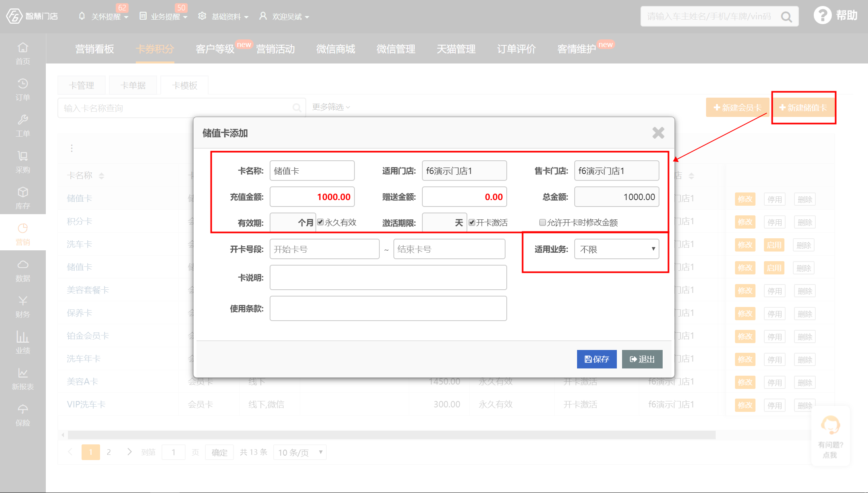
Task: Click the 退出 exit button
Action: (x=642, y=359)
